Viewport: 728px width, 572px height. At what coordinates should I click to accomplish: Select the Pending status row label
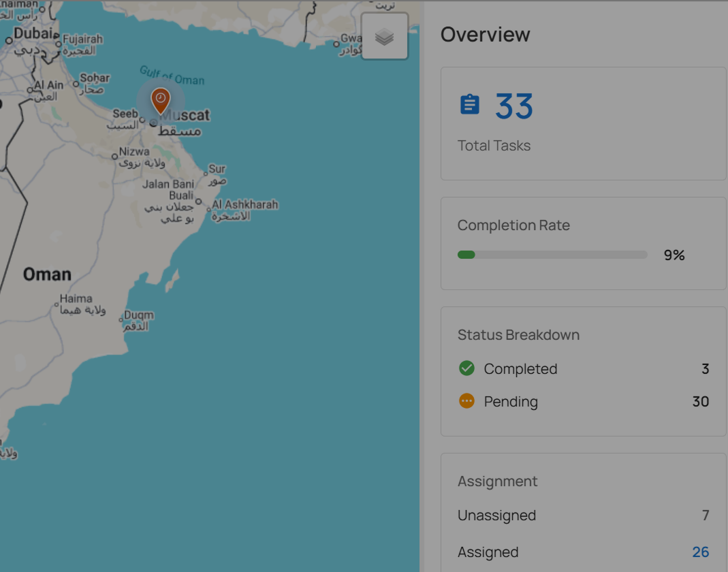511,402
